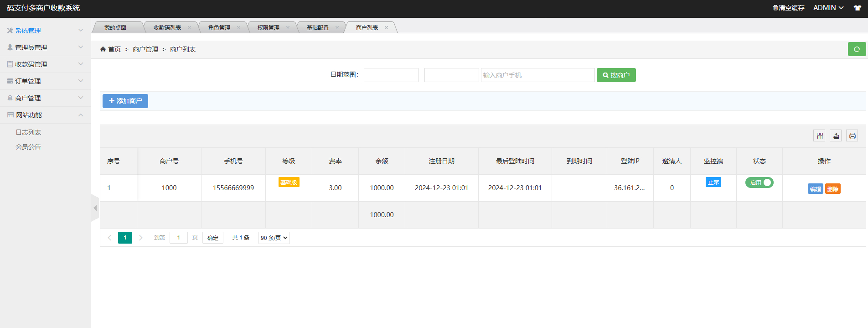Click 清空缓存 in the top bar
868x328 pixels.
(x=789, y=8)
